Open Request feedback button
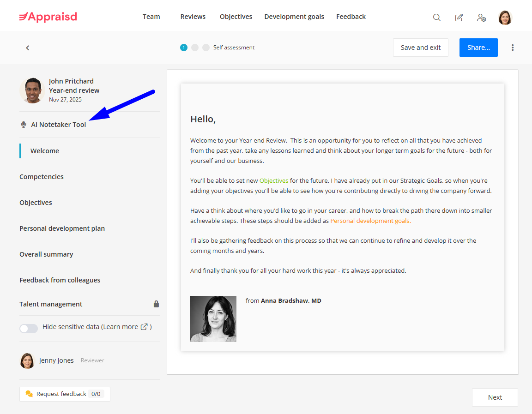The image size is (532, 414). click(65, 394)
